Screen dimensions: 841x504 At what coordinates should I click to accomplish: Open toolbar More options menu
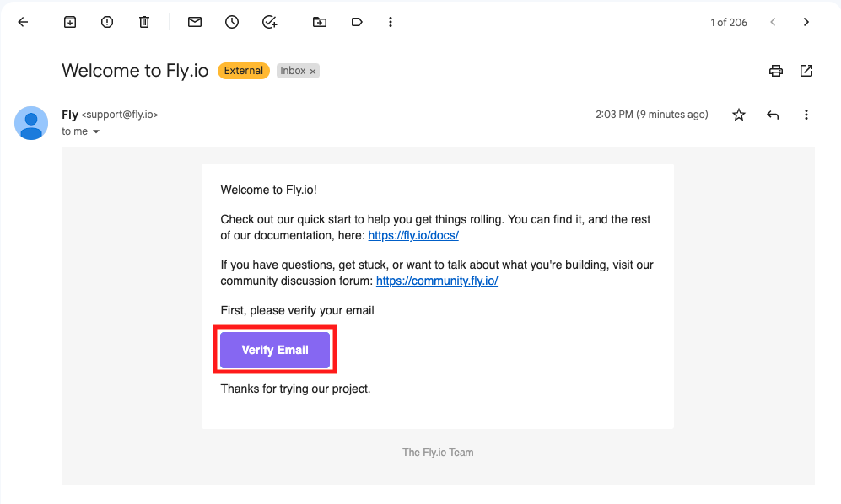pos(391,23)
